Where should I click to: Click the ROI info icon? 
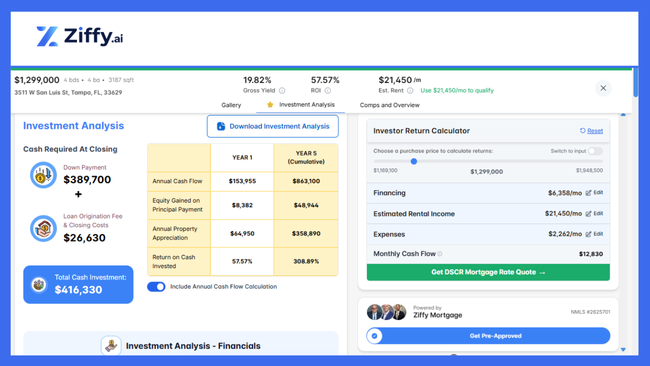(x=328, y=90)
